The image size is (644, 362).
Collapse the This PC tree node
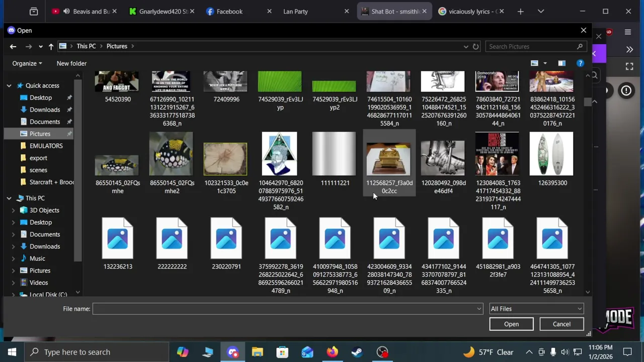tap(9, 199)
